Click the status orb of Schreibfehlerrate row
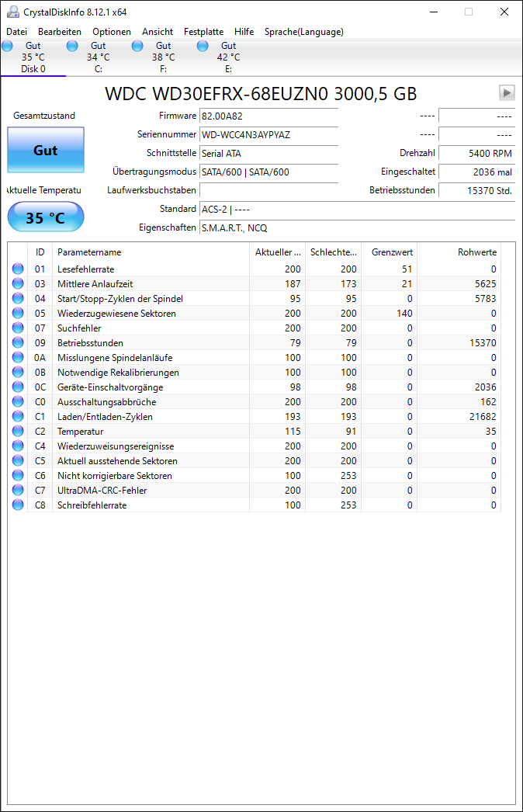 (18, 505)
